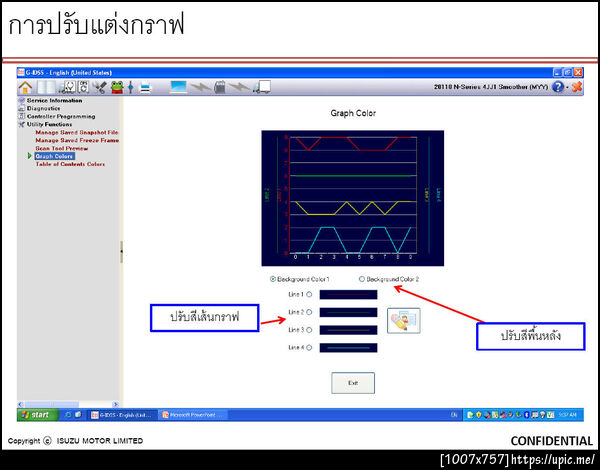Collapse the Utility Functions section
This screenshot has width=600, height=470.
49,124
